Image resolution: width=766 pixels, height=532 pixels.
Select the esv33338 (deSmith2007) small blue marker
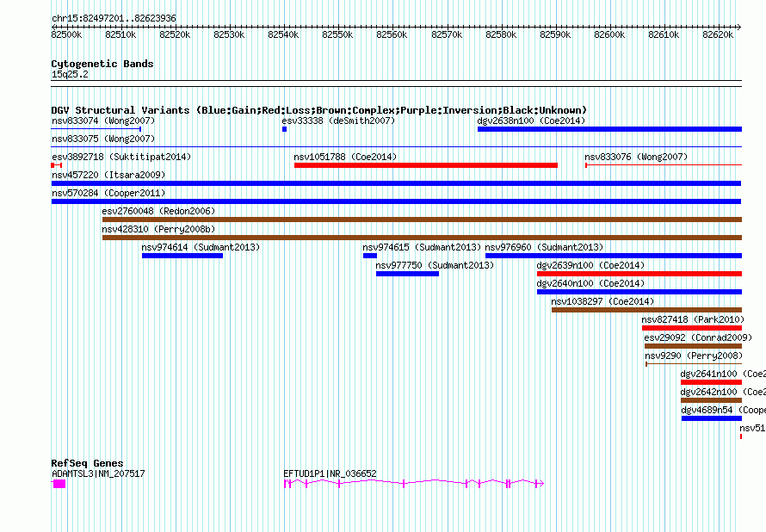(x=284, y=129)
